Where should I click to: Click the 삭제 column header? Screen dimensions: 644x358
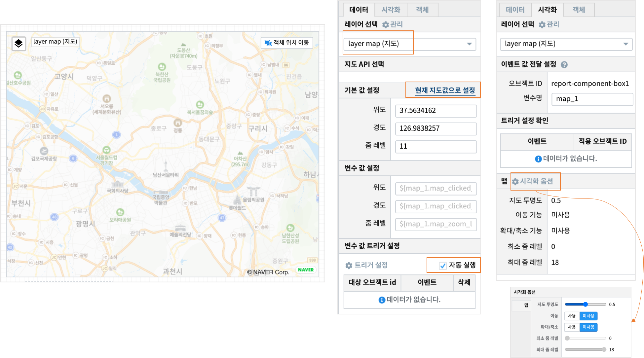click(464, 282)
